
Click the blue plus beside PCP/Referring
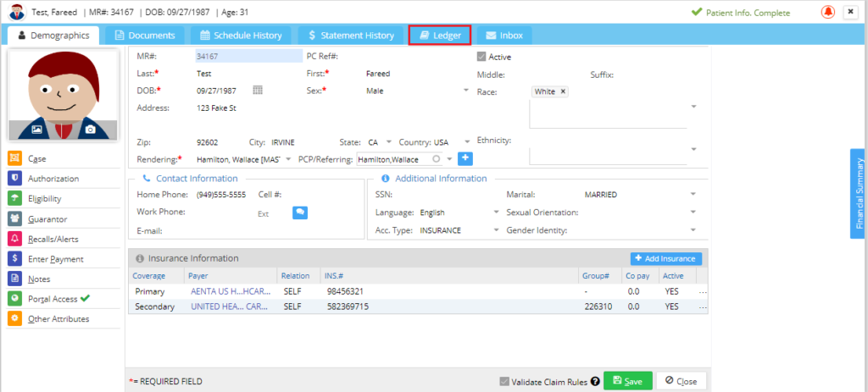(x=465, y=158)
